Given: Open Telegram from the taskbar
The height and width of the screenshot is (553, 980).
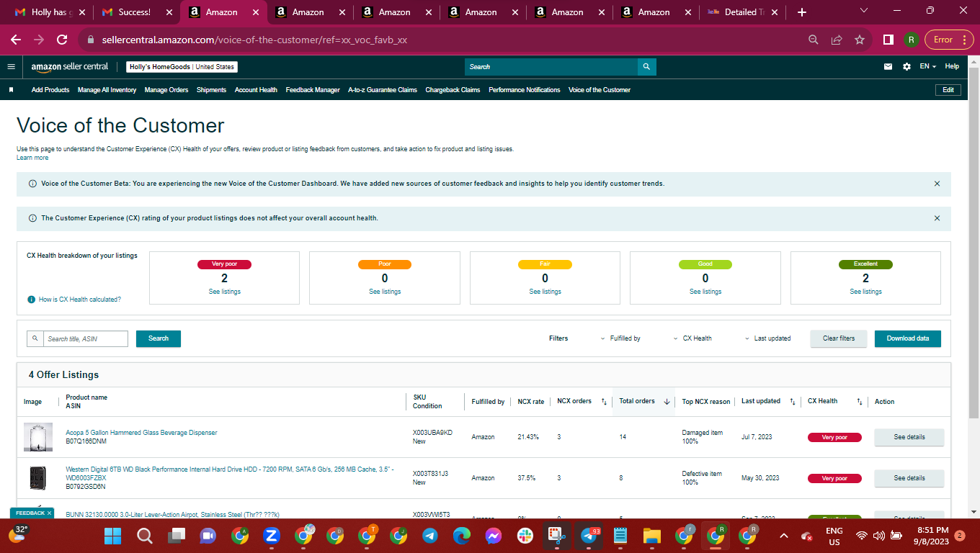Looking at the screenshot, I should coord(430,536).
